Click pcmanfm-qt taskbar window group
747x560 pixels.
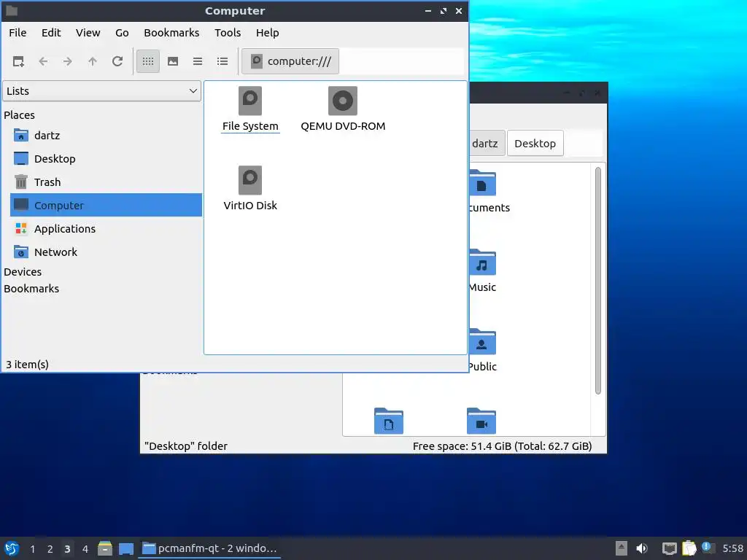pyautogui.click(x=209, y=548)
